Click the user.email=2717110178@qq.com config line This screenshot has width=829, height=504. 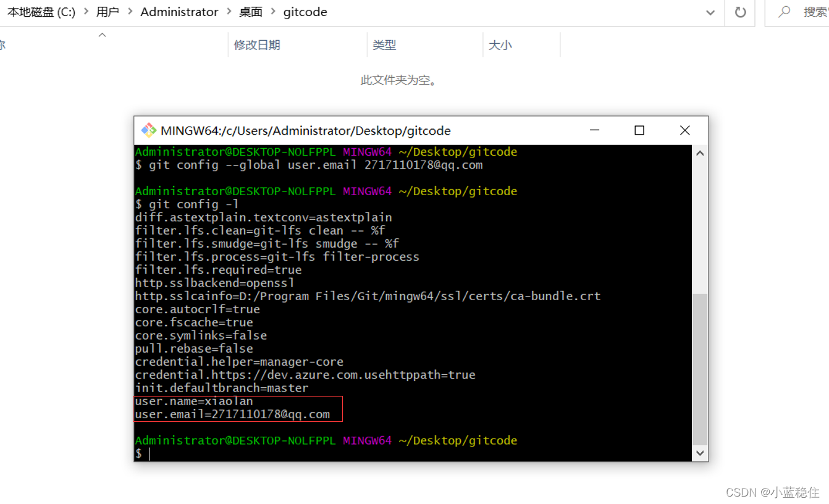coord(232,414)
